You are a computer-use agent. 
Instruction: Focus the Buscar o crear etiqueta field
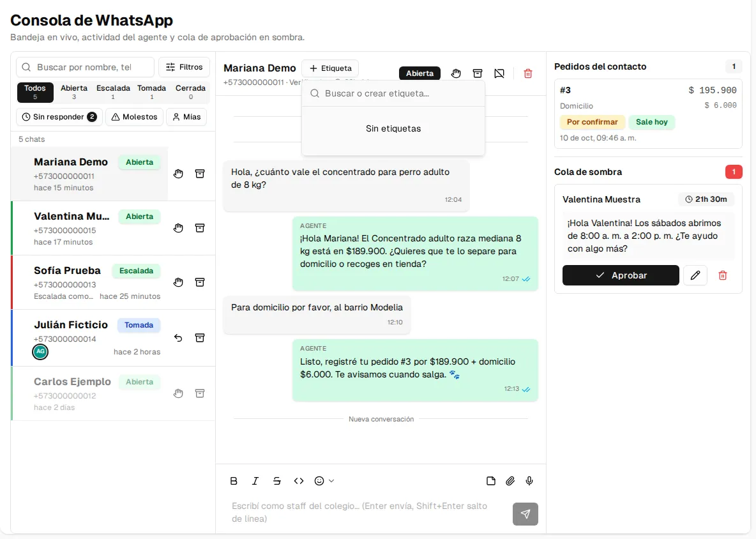pyautogui.click(x=393, y=93)
